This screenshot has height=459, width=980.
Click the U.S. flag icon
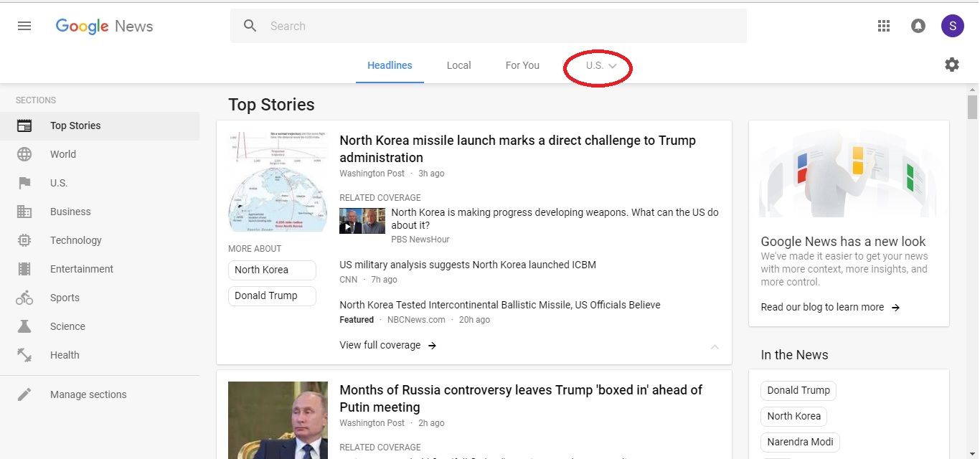24,183
